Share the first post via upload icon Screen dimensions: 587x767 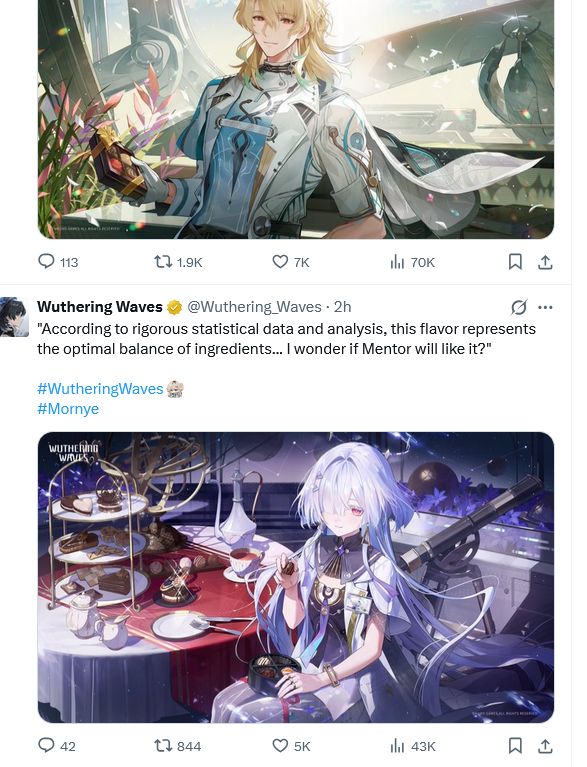pyautogui.click(x=545, y=262)
